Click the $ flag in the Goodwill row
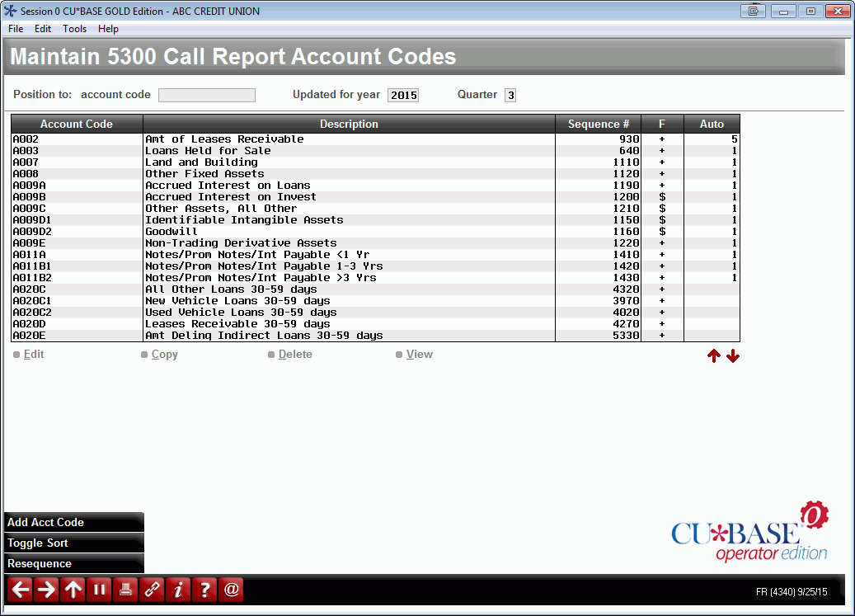 (x=662, y=232)
